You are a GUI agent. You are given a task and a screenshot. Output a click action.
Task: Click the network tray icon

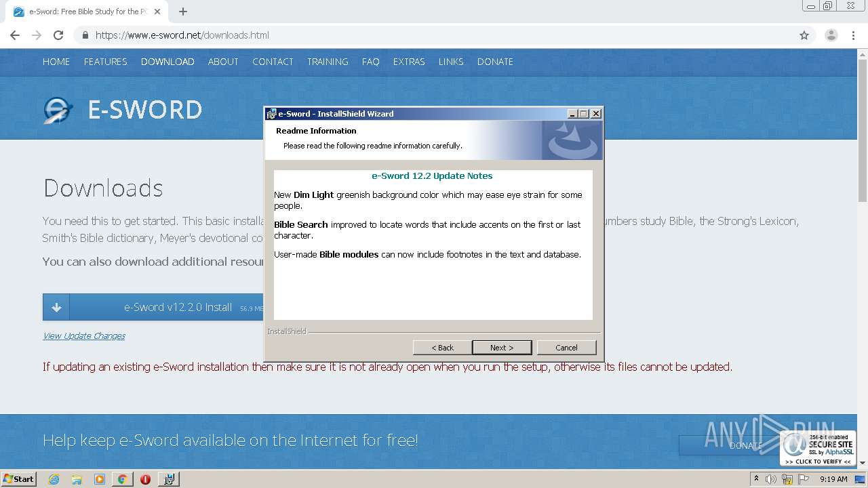coord(787,479)
